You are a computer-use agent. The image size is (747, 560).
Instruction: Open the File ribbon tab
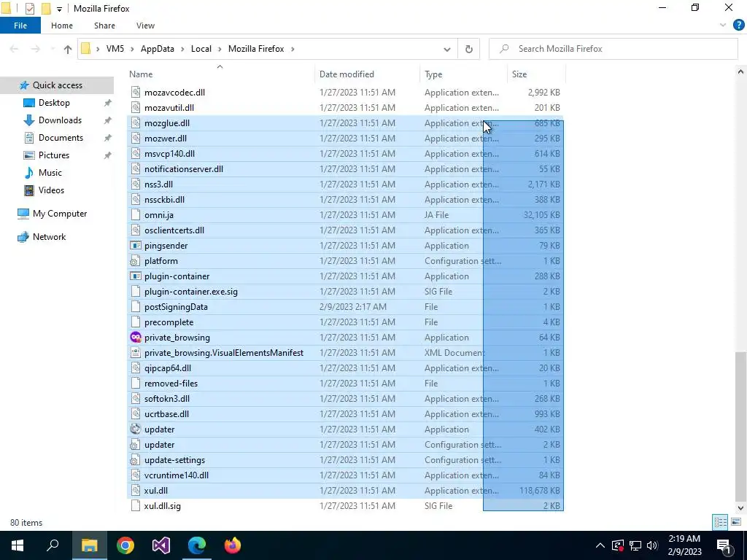click(x=20, y=26)
